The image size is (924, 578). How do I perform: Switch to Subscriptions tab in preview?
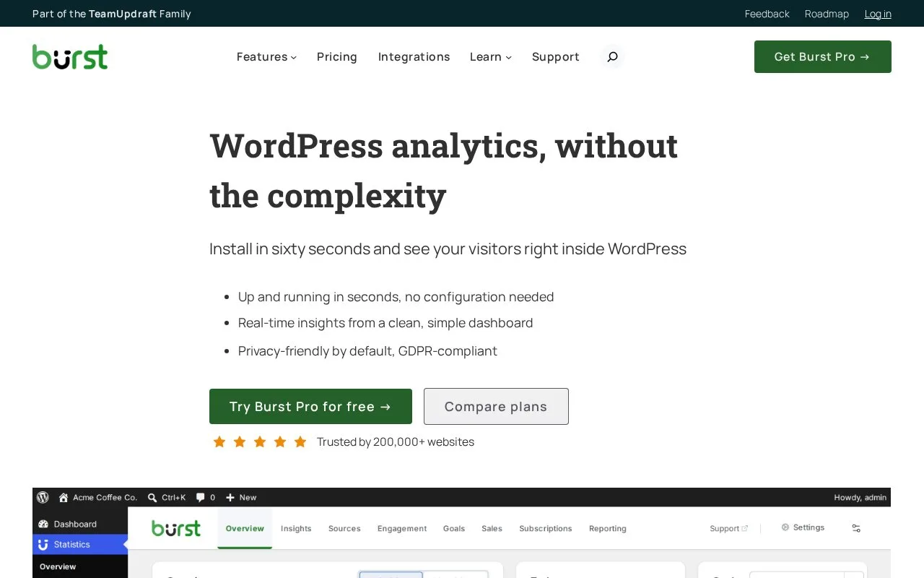(546, 528)
